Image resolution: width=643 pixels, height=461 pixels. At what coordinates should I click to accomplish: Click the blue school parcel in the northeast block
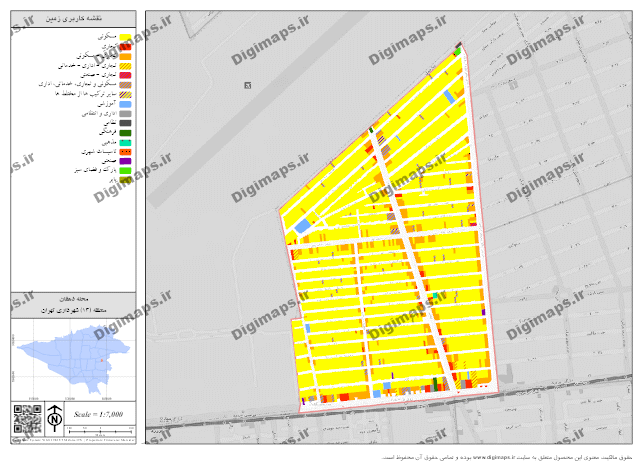click(449, 97)
